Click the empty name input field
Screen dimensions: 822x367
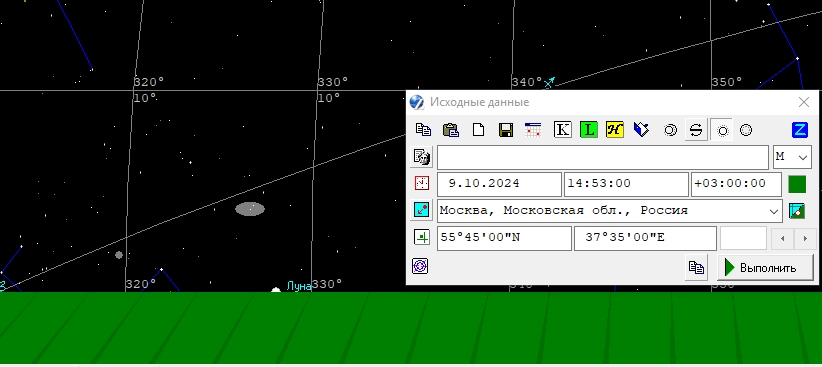click(603, 157)
